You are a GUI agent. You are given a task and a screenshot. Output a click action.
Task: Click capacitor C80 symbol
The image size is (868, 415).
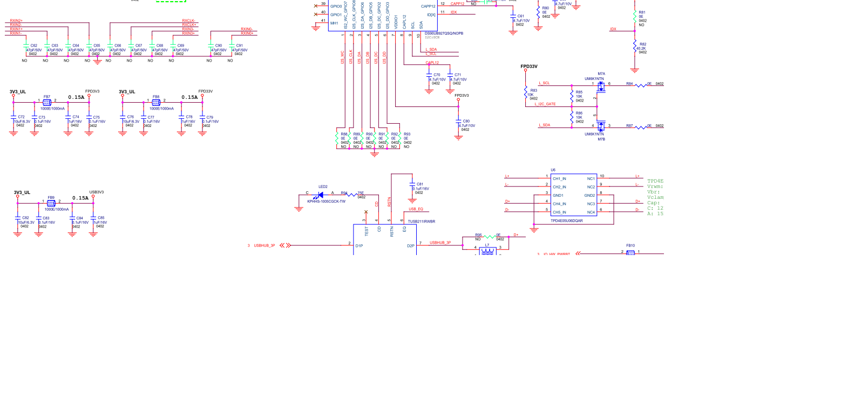tap(458, 121)
